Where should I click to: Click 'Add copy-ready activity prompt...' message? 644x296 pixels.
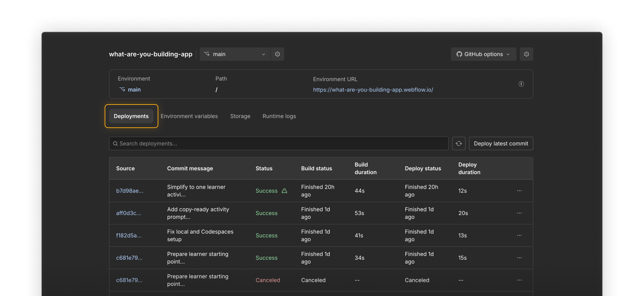198,213
